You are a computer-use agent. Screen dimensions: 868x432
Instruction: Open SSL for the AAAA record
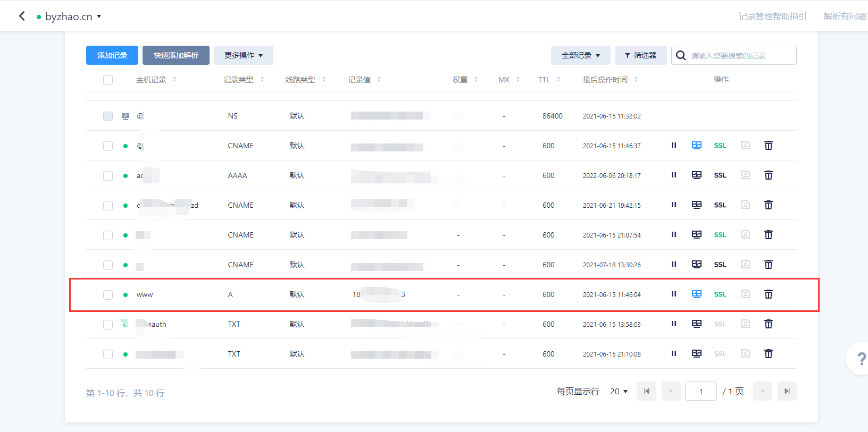(720, 175)
